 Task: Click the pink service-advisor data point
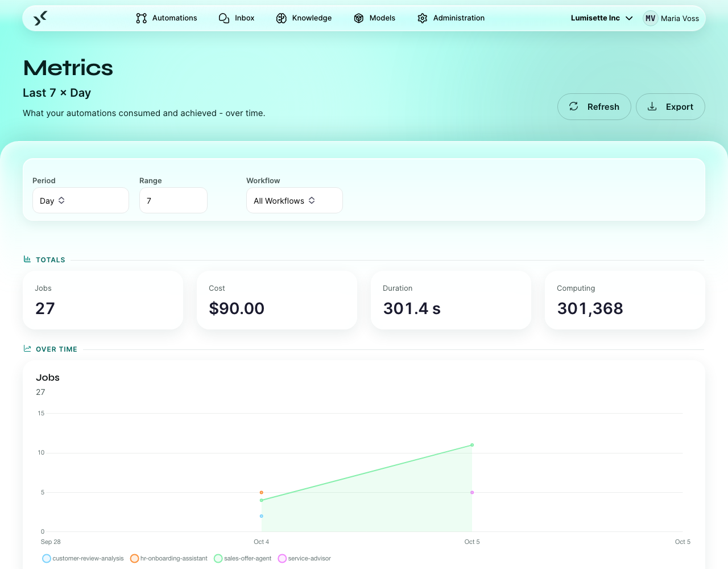click(x=472, y=493)
